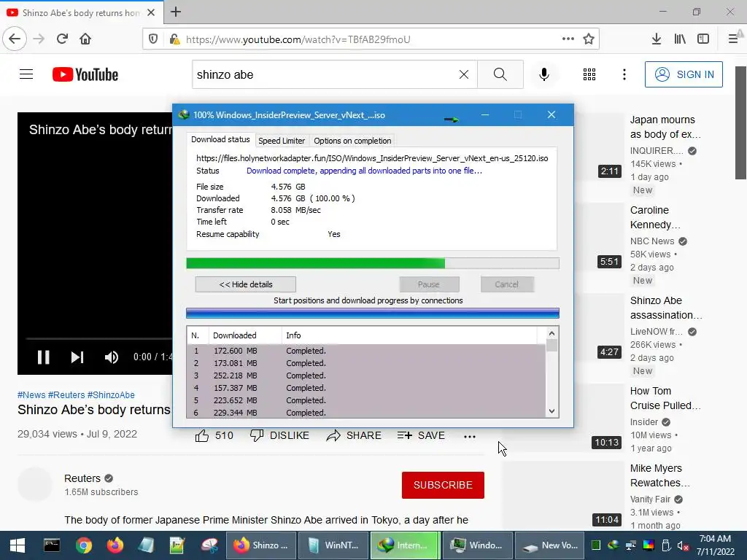Open the Speed Limiter tab
This screenshot has width=747, height=560.
pos(282,141)
